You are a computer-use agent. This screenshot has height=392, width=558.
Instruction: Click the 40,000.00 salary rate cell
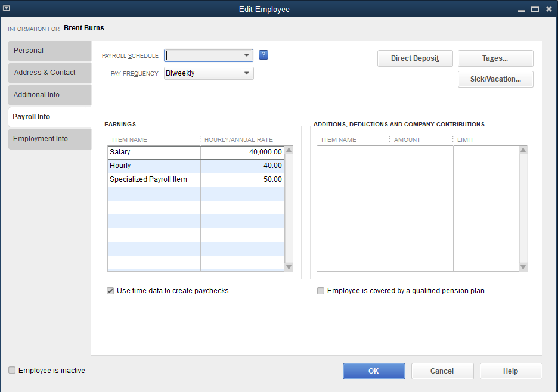(243, 153)
